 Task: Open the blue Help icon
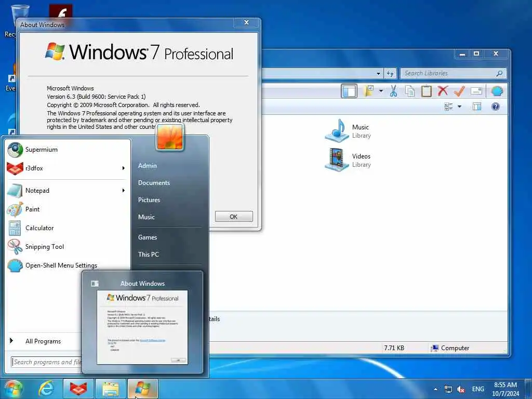[x=495, y=107]
